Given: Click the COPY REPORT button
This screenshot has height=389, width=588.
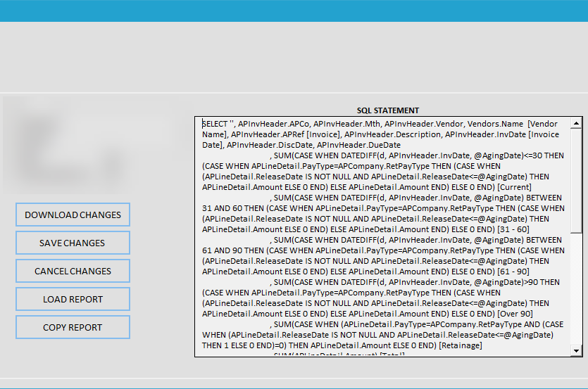Looking at the screenshot, I should [x=73, y=327].
